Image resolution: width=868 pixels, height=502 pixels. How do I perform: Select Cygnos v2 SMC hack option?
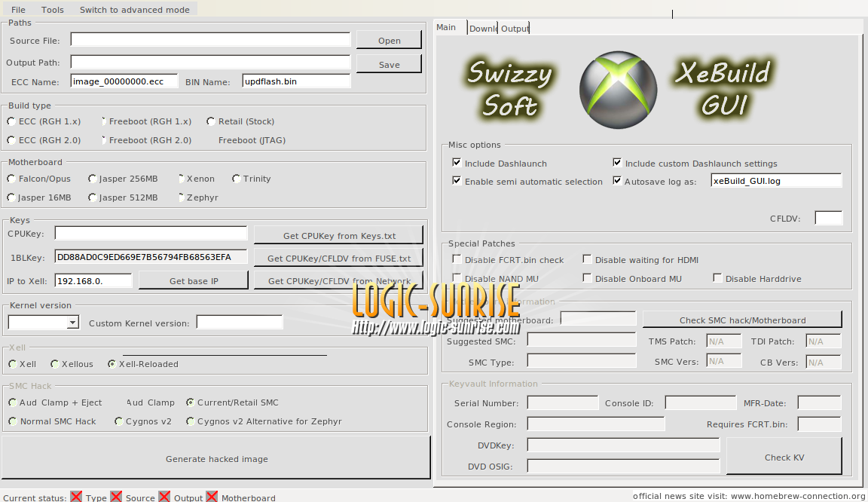point(143,421)
